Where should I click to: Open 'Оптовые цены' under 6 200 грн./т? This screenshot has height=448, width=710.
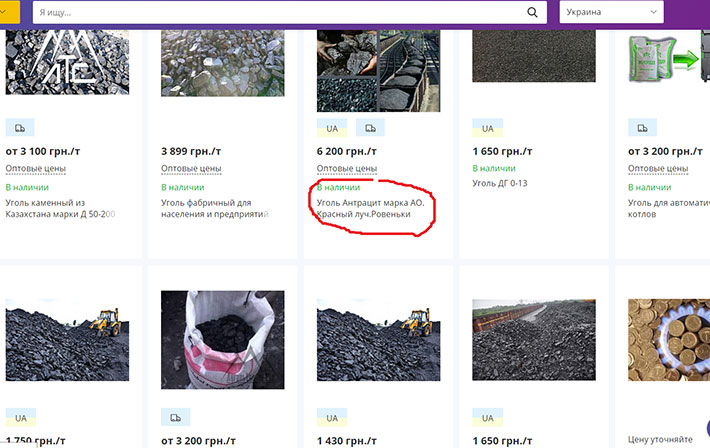347,169
